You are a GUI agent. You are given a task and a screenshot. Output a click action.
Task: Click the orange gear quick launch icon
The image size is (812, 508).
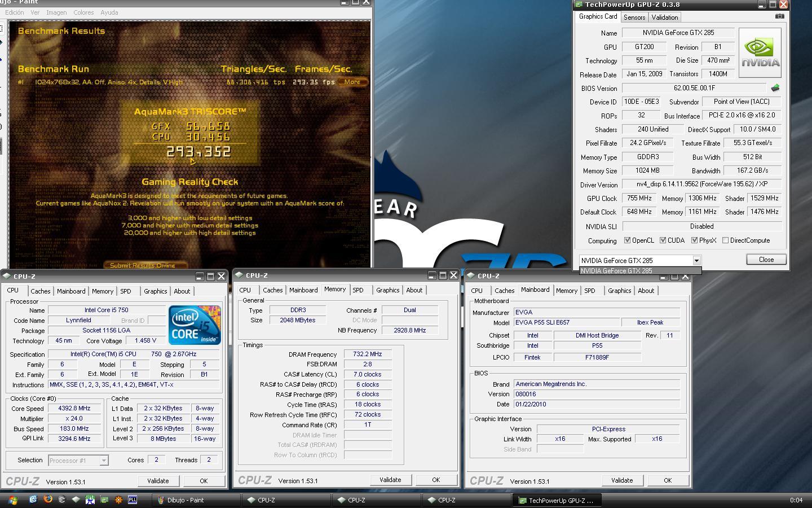(x=118, y=500)
